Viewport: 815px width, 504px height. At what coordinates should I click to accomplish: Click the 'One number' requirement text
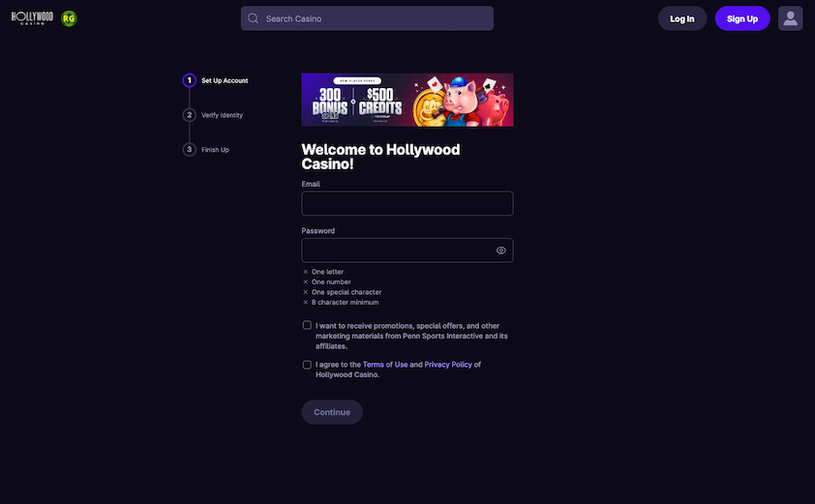coord(331,282)
